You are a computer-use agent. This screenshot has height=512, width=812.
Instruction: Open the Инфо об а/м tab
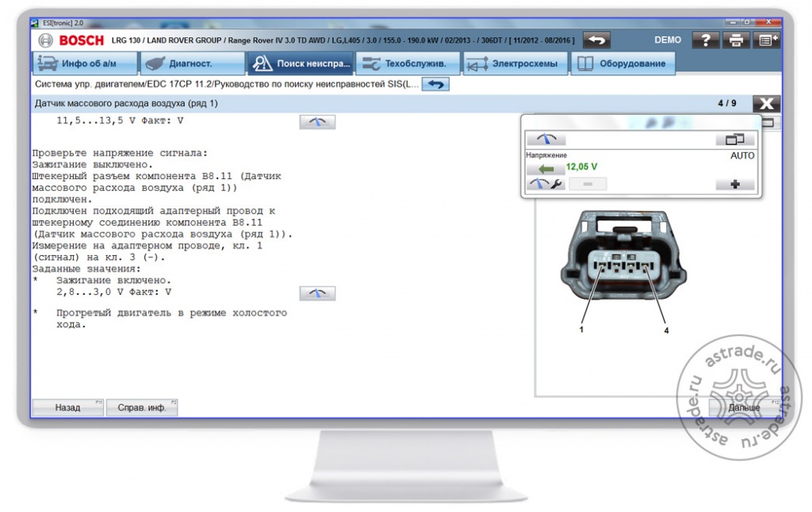[86, 63]
